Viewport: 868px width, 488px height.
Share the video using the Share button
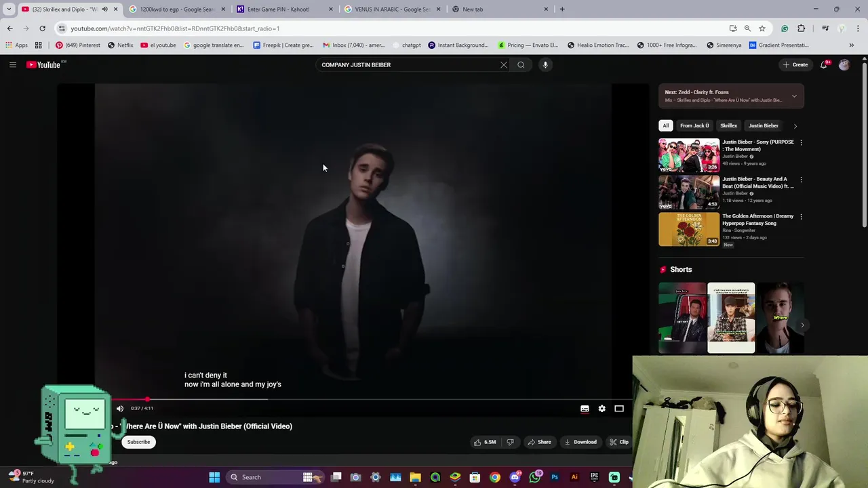point(540,442)
